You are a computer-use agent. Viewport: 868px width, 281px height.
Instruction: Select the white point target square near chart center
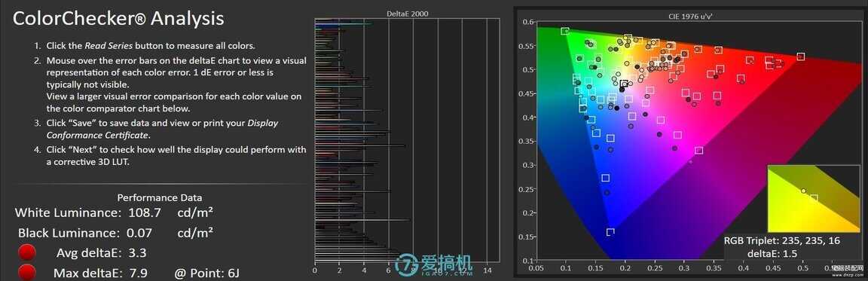click(x=625, y=84)
